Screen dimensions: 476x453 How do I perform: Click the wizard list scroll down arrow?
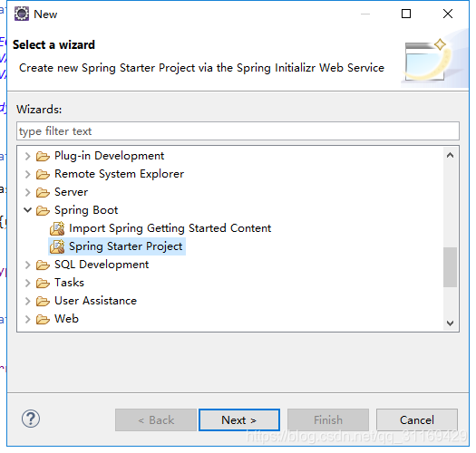(451, 323)
